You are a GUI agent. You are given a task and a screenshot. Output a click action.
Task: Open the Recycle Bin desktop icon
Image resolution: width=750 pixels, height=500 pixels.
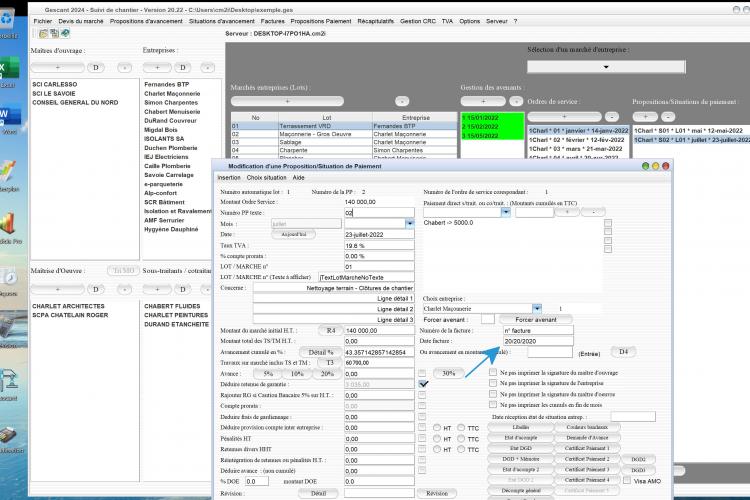coord(8,21)
